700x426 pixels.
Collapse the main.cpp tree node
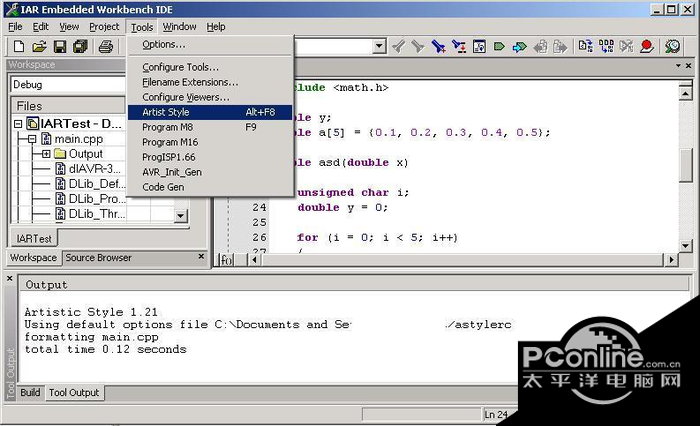[x=32, y=139]
